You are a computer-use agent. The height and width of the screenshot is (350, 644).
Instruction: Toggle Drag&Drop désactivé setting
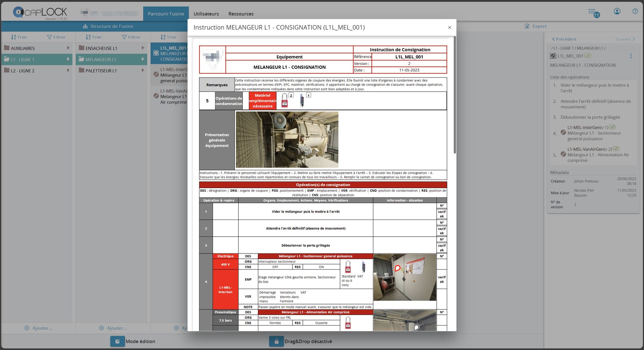[308, 341]
